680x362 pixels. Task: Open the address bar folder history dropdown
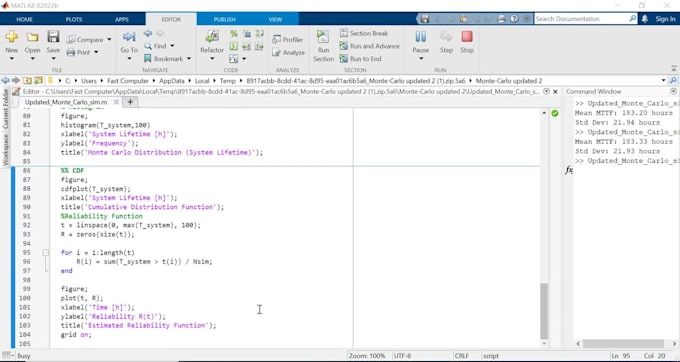664,81
